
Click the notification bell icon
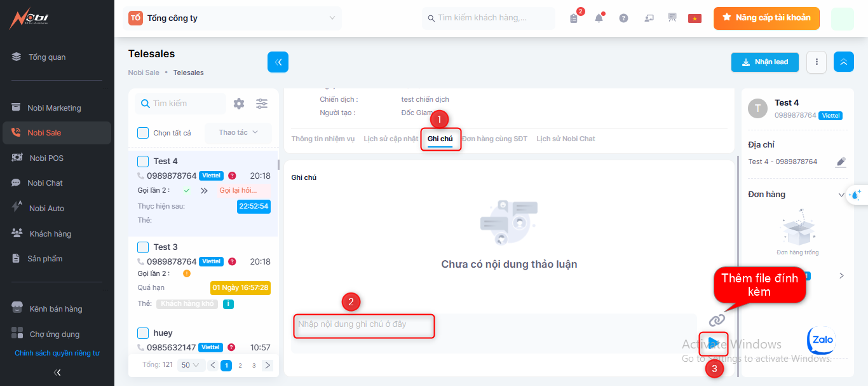point(599,18)
